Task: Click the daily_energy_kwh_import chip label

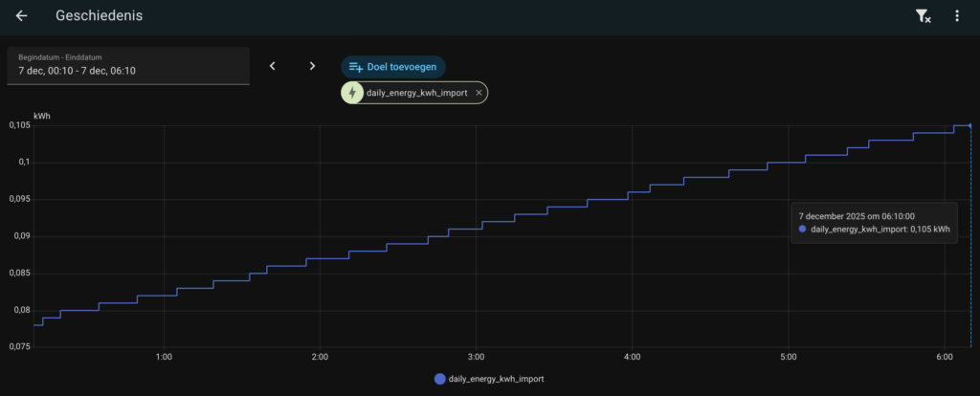Action: click(x=419, y=93)
